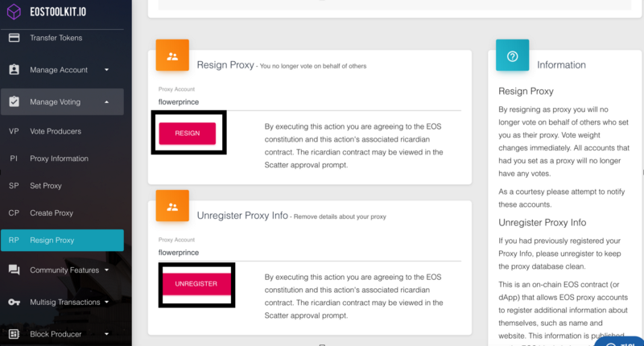This screenshot has width=644, height=346.
Task: Select Set Proxy in the sidebar
Action: (x=46, y=186)
